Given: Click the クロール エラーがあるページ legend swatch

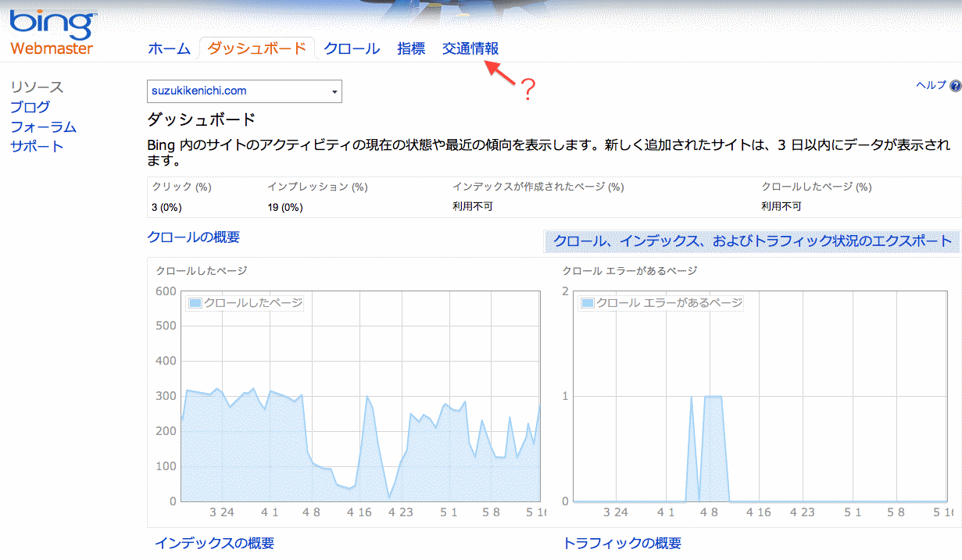Looking at the screenshot, I should 588,303.
